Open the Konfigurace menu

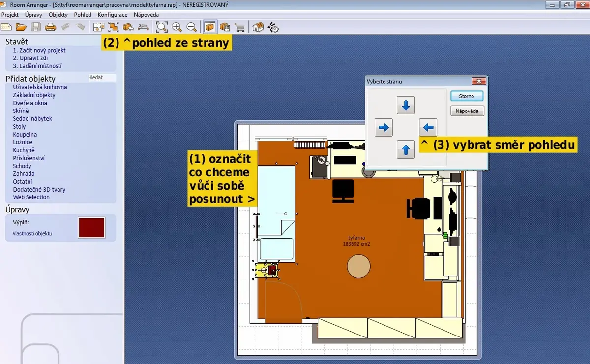tap(113, 15)
